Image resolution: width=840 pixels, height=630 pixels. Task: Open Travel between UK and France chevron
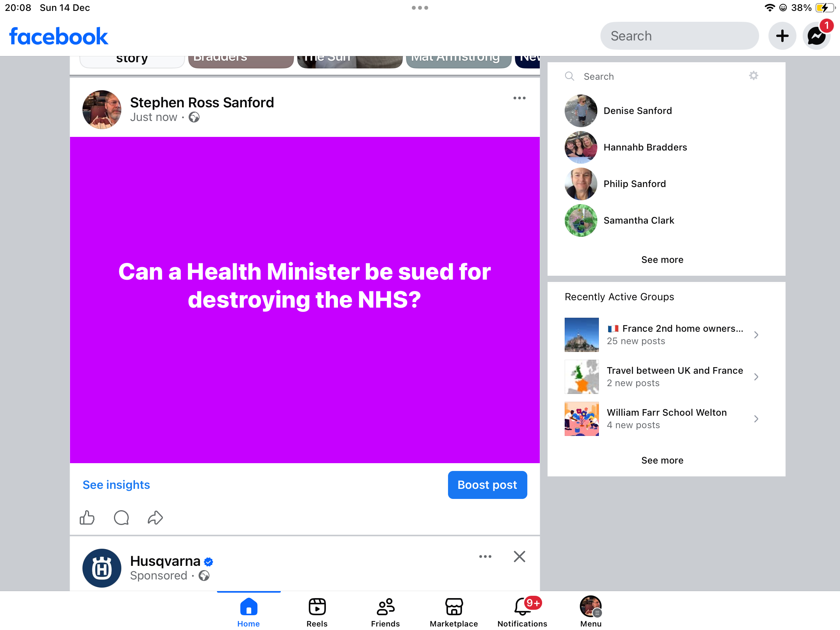(756, 377)
